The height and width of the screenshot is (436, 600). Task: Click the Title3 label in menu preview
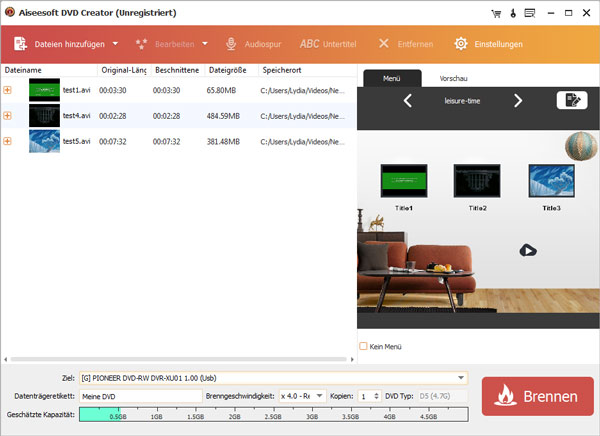[551, 208]
